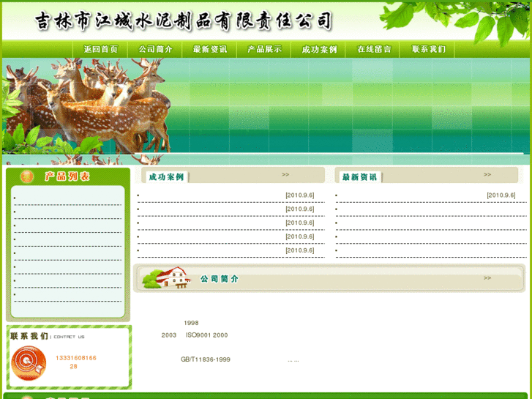Click the orange icon beside 产品列表
This screenshot has width=532, height=399.
[x=27, y=176]
